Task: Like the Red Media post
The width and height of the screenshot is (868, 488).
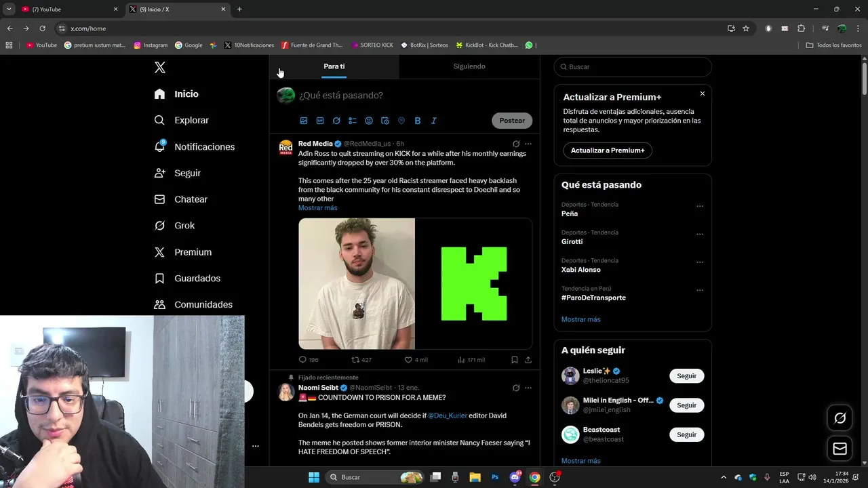Action: coord(416,360)
